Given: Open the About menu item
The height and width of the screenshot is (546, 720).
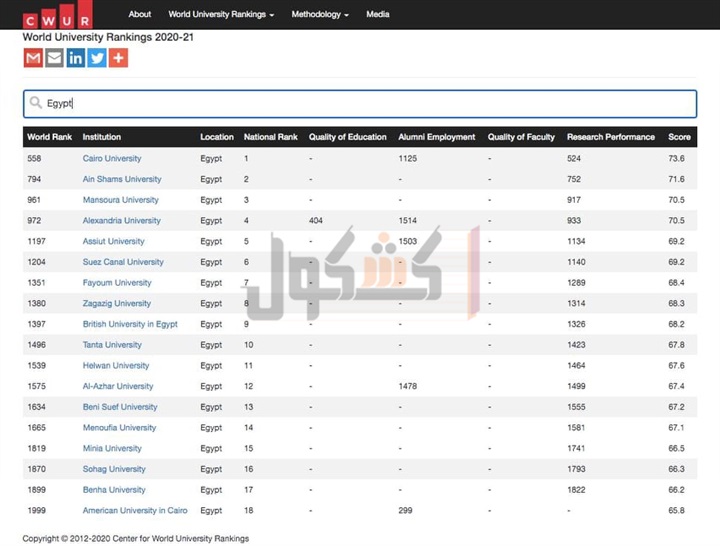Looking at the screenshot, I should click(140, 15).
